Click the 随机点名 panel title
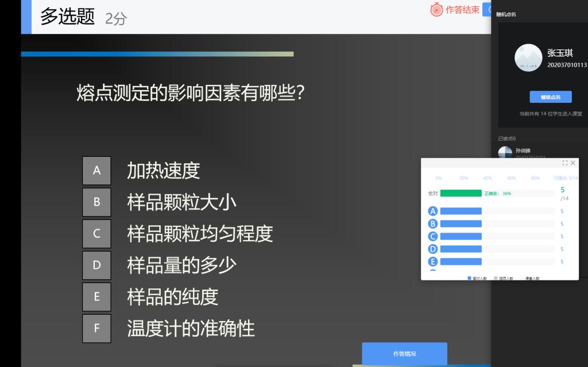Viewport: 588px width, 367px height. (x=506, y=14)
